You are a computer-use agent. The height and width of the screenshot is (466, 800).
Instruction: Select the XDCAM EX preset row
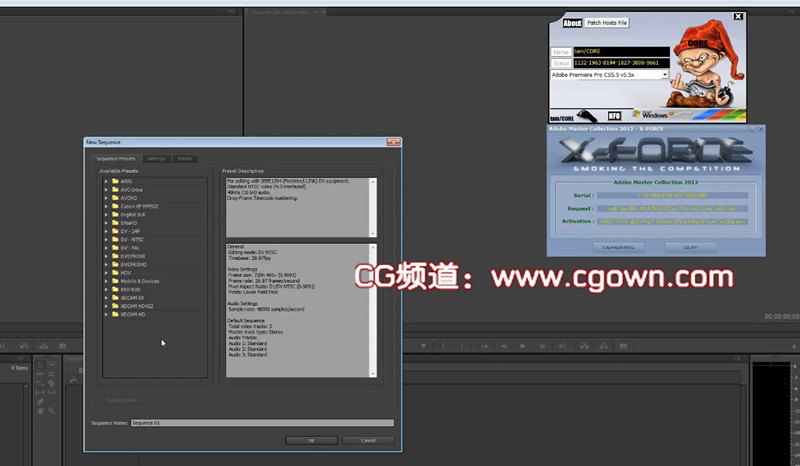tap(155, 298)
